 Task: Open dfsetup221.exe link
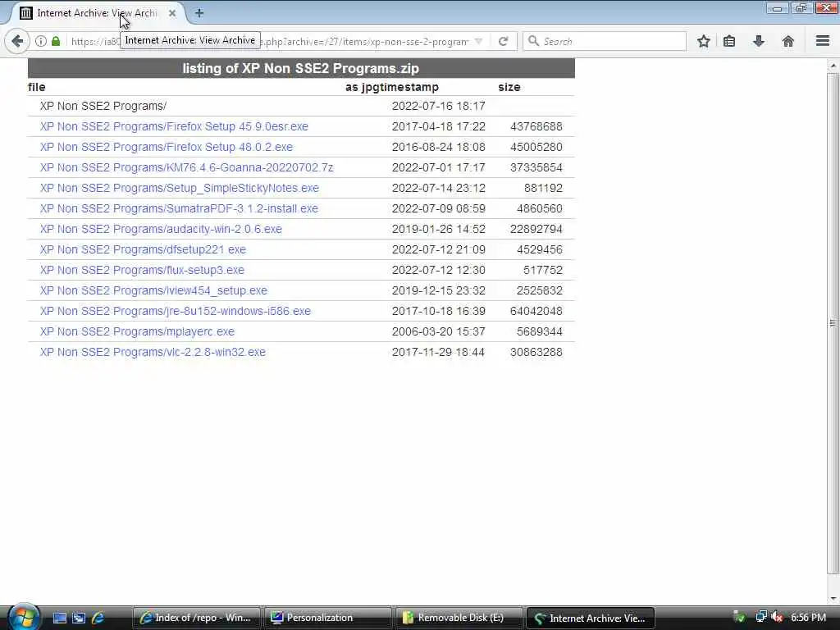click(143, 249)
